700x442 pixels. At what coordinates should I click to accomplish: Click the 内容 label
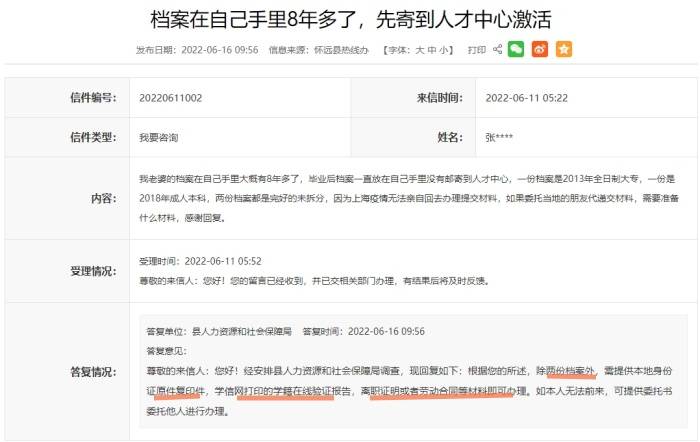104,198
